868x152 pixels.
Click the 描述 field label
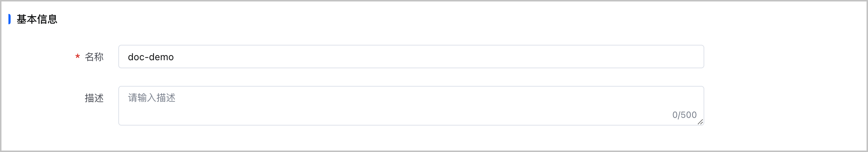pyautogui.click(x=94, y=98)
